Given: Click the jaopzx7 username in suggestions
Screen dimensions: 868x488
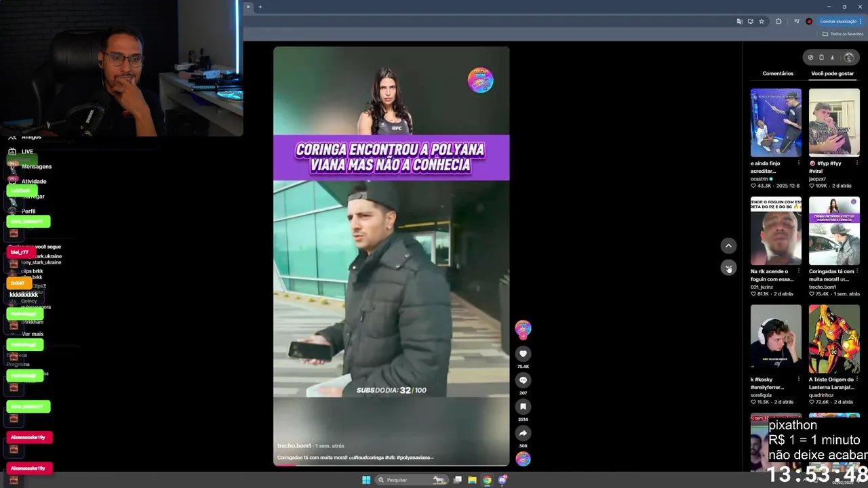Looking at the screenshot, I should point(818,179).
